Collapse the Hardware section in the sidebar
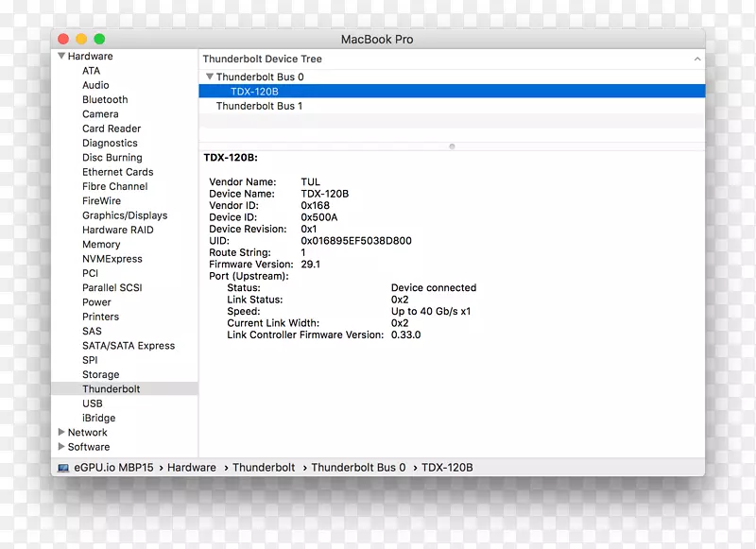This screenshot has height=549, width=756. [x=61, y=56]
